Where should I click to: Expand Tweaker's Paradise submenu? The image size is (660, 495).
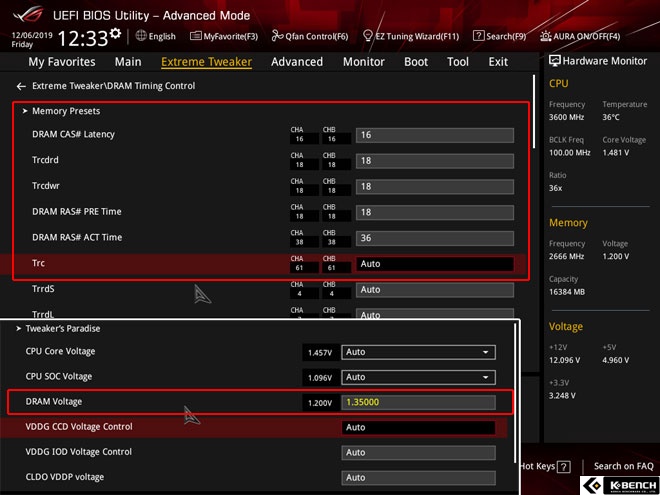tap(62, 328)
